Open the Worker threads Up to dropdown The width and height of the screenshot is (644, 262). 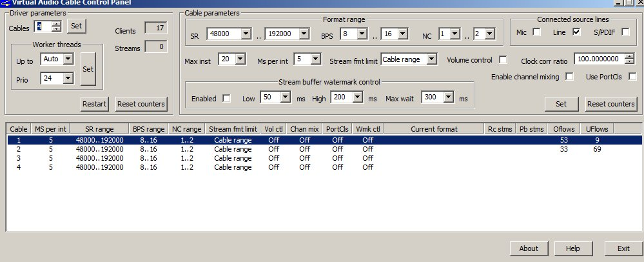pos(68,59)
